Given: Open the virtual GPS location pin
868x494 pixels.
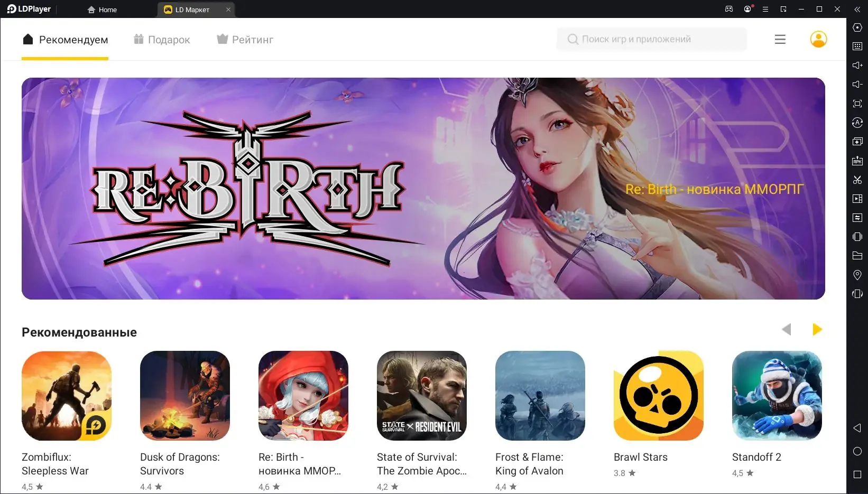Looking at the screenshot, I should tap(857, 275).
